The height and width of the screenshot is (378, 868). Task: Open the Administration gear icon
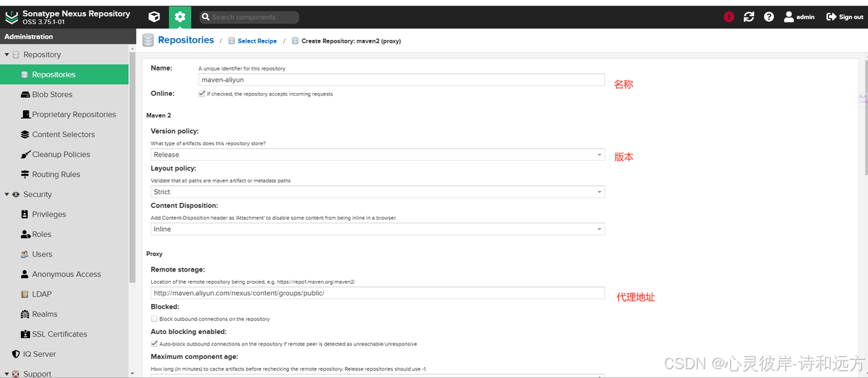(x=180, y=17)
